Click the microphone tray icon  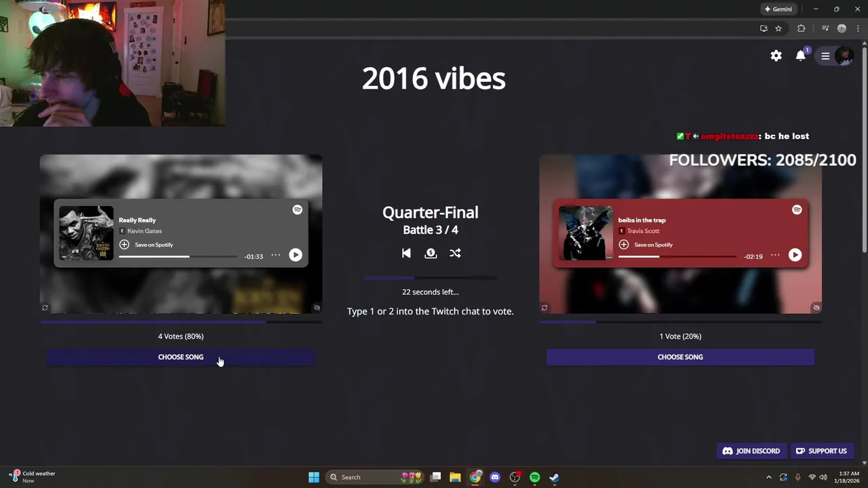[x=797, y=477]
